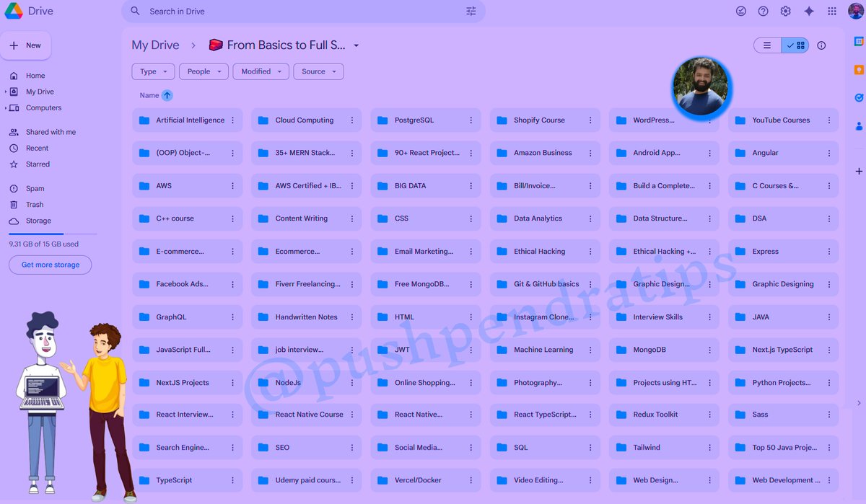Select the Data Analytics folder

tap(545, 218)
